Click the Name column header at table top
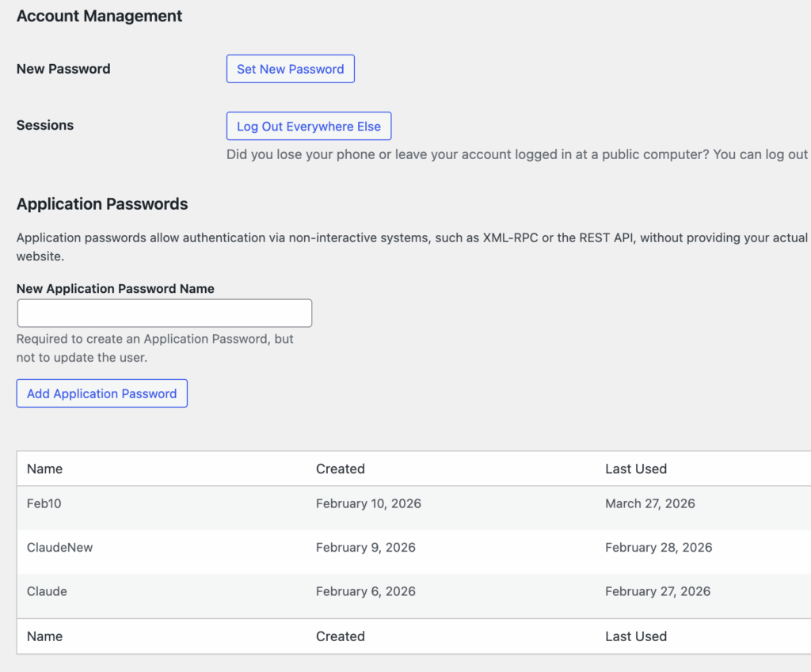 (x=44, y=469)
